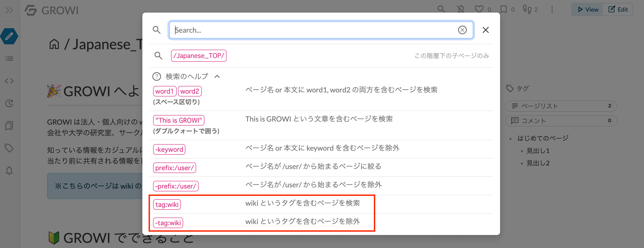Like the page with heart icon
Image resolution: width=644 pixels, height=248 pixels.
pos(479,9)
